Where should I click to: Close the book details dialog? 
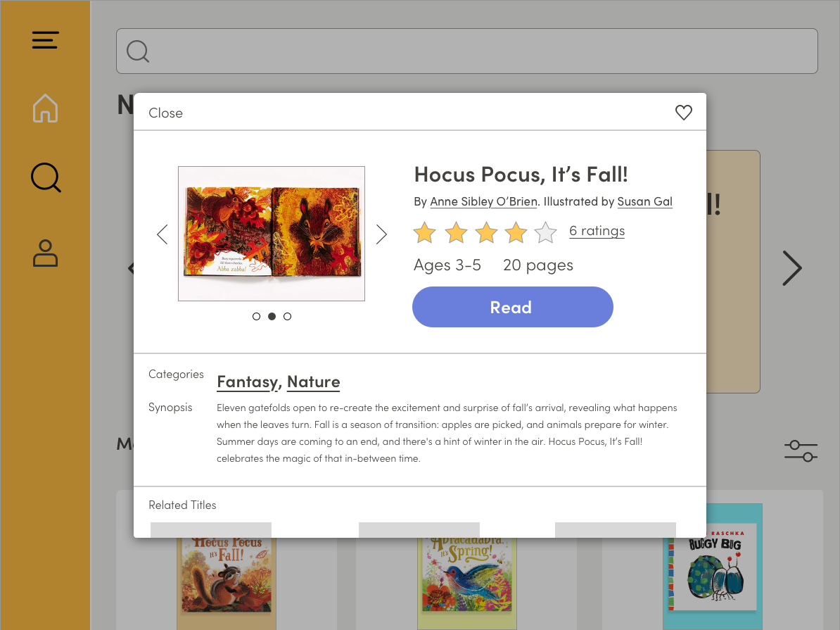[165, 113]
